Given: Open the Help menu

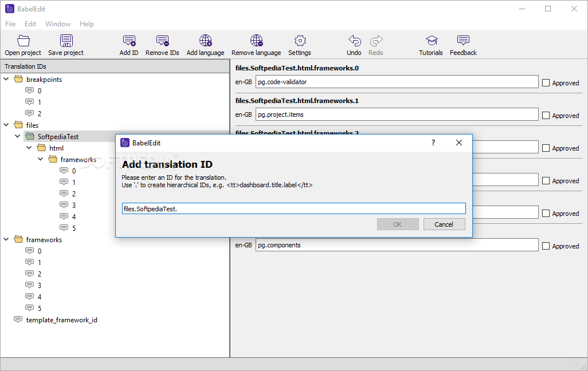Looking at the screenshot, I should pos(87,24).
